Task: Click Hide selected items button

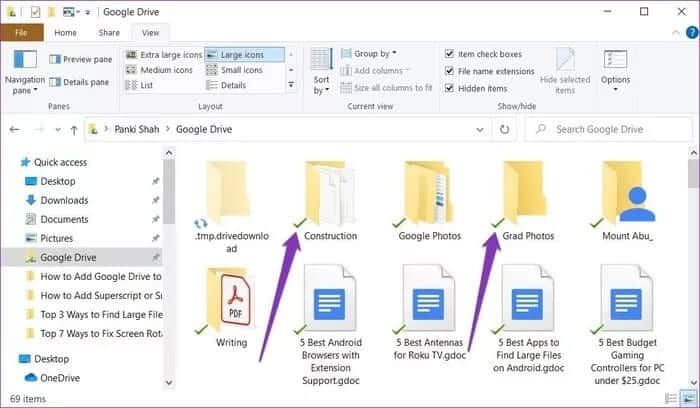Action: click(565, 71)
